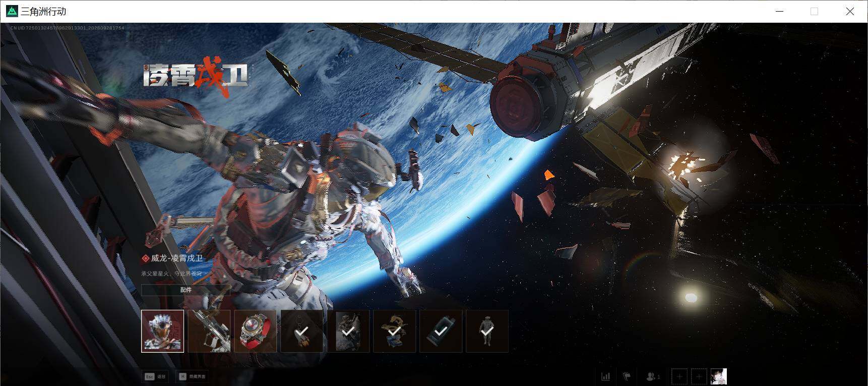Click the first empty squad slot plus
The image size is (868, 386).
point(679,376)
